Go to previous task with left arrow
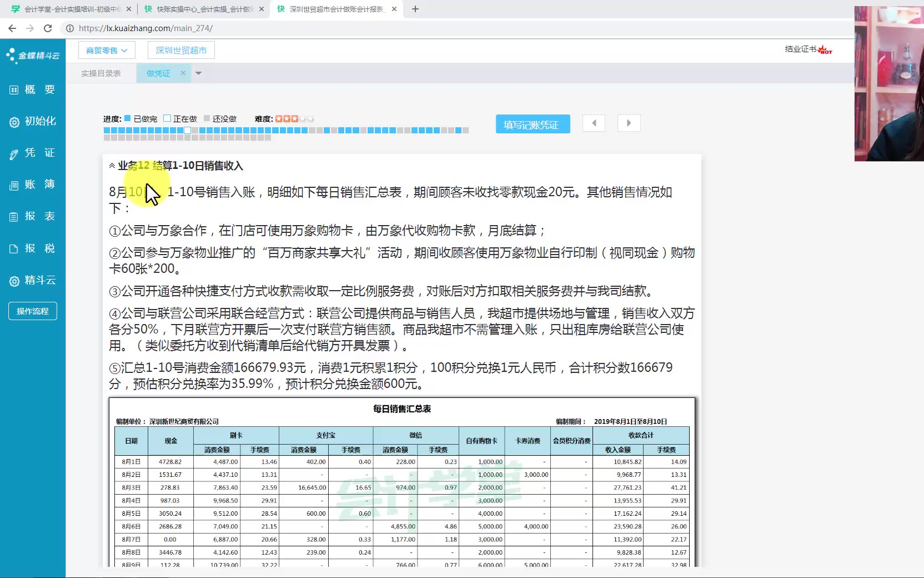This screenshot has width=924, height=578. [594, 123]
